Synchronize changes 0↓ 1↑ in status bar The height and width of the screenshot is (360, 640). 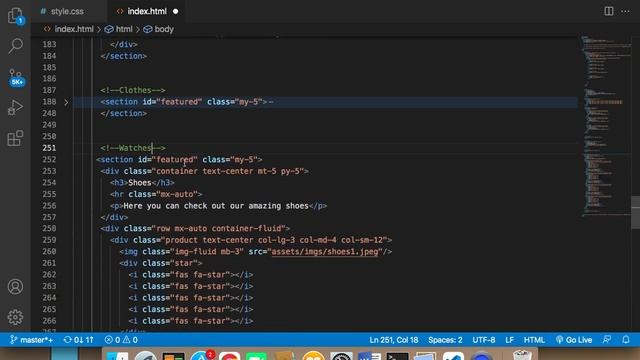78,340
